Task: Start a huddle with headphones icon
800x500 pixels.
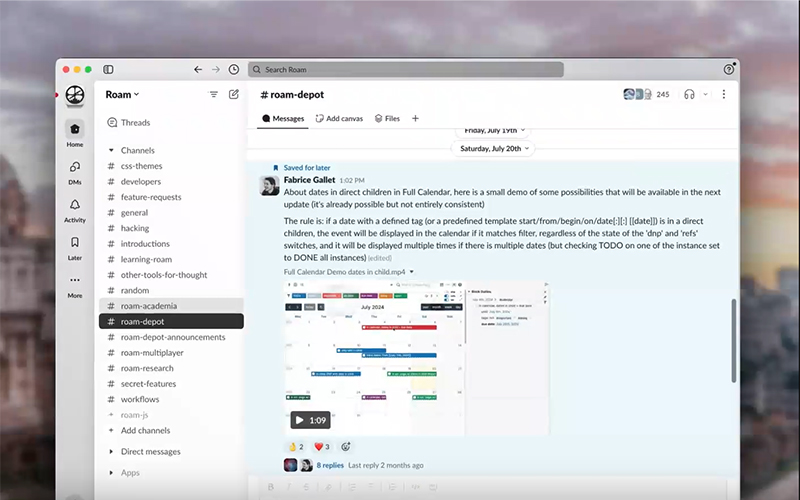Action: [689, 94]
